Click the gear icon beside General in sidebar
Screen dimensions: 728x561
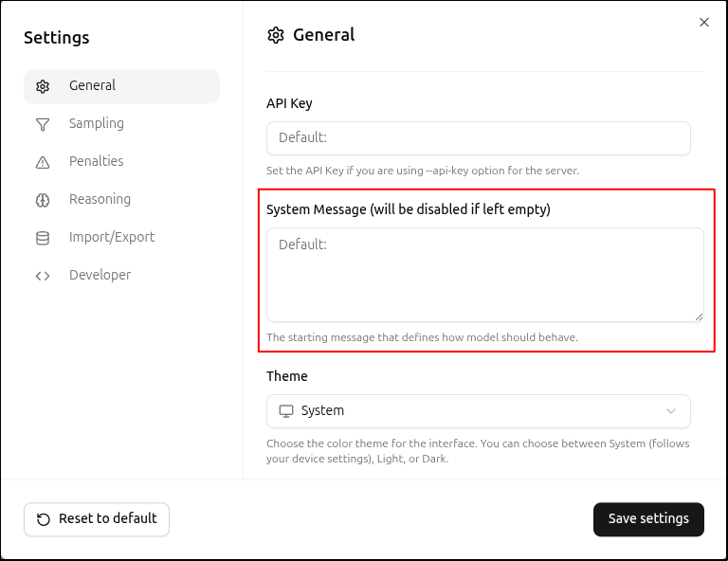43,86
